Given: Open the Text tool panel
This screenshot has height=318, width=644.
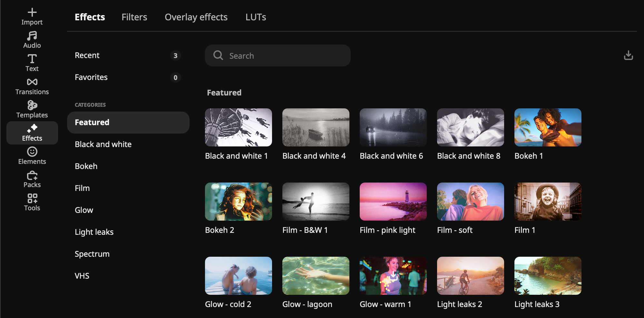Looking at the screenshot, I should point(32,63).
